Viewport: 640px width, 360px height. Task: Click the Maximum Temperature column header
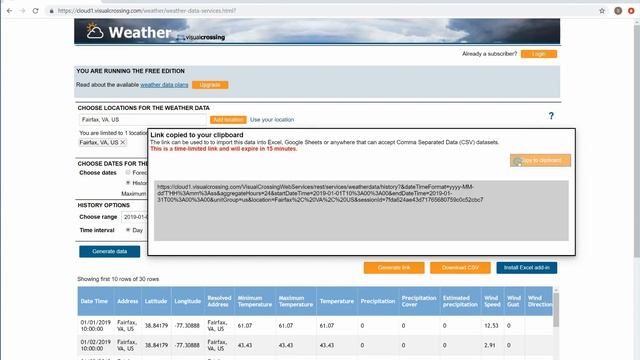(296, 301)
